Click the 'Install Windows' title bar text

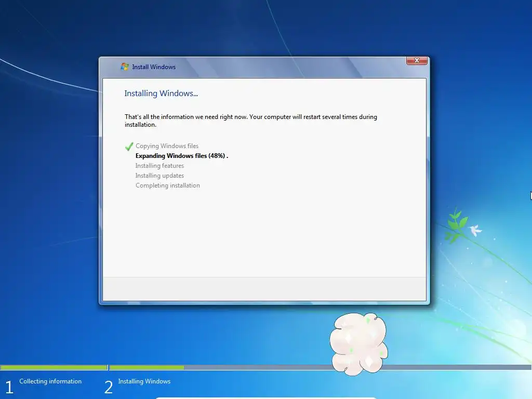pyautogui.click(x=154, y=67)
